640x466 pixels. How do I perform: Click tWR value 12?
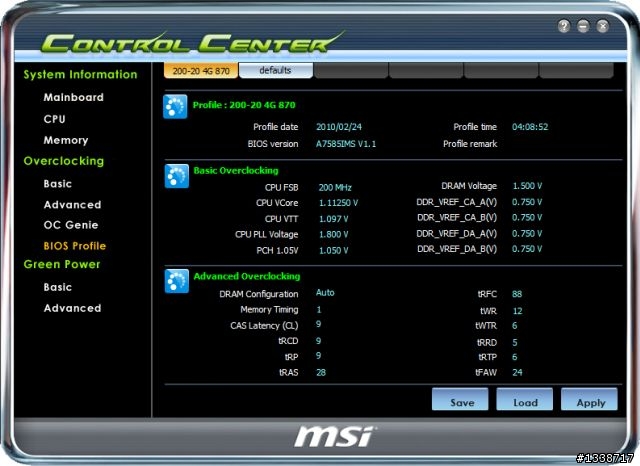(517, 311)
